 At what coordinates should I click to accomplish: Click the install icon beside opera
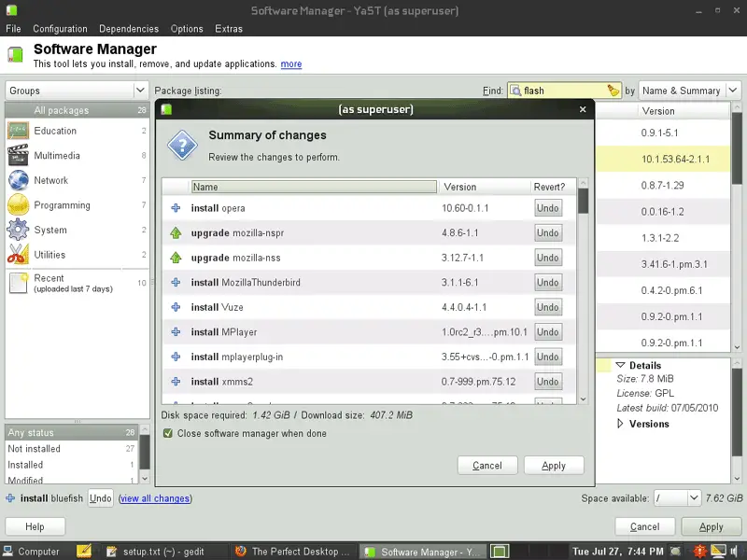(176, 208)
